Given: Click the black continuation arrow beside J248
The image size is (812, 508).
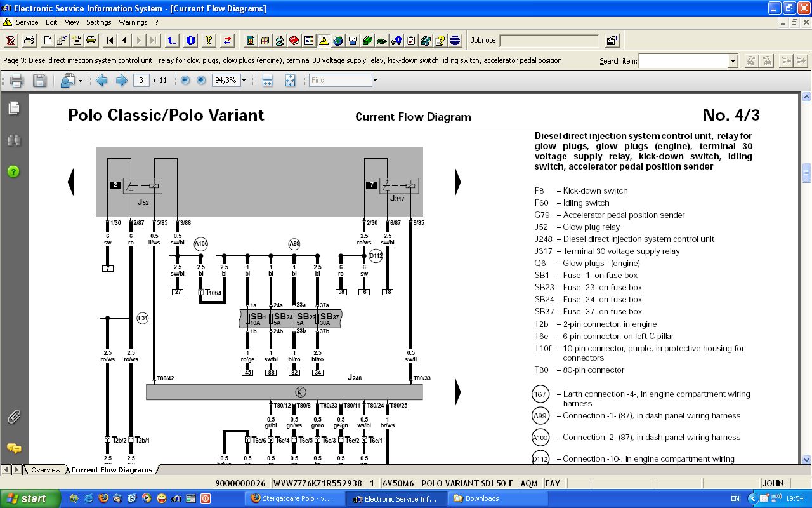Looking at the screenshot, I should click(457, 392).
